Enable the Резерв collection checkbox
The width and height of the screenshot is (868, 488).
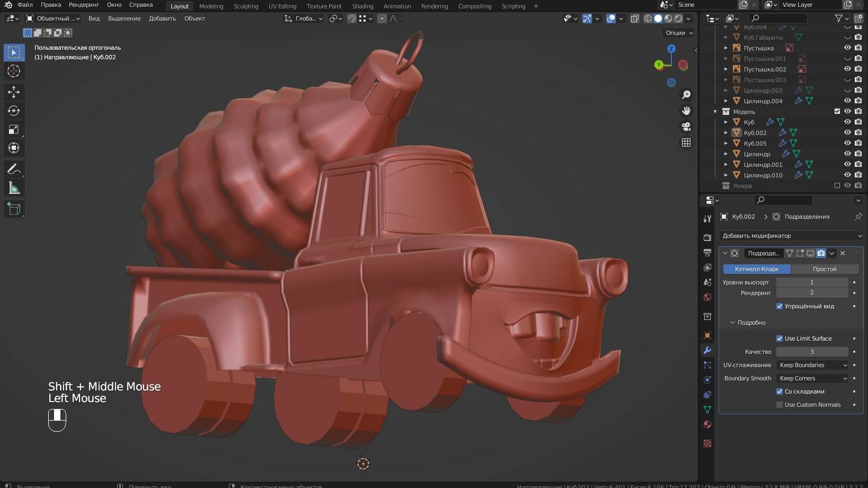(x=837, y=185)
